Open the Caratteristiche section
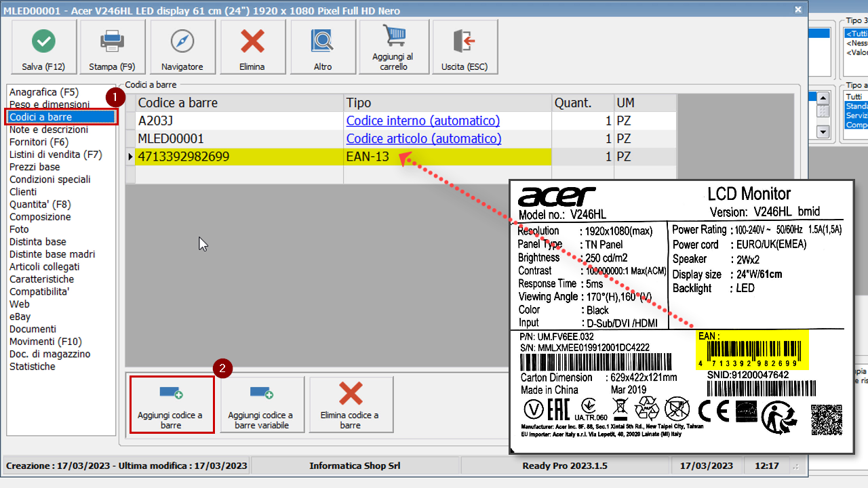Viewport: 868px width, 488px height. tap(42, 279)
